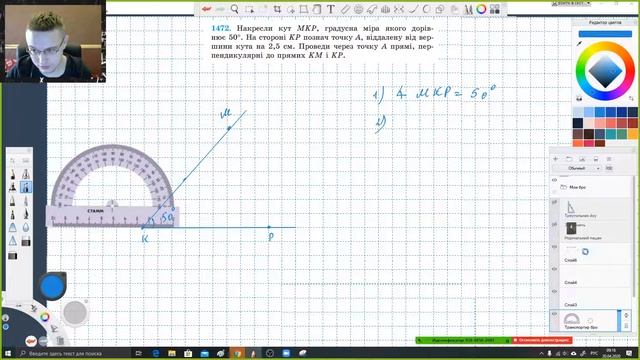
Task: Select the Distort/Perspective transform tool
Action: [304, 9]
